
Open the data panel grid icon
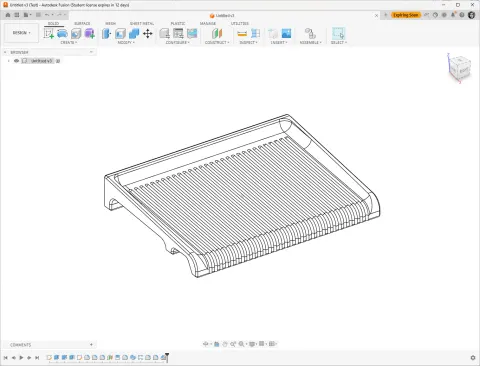(17, 15)
